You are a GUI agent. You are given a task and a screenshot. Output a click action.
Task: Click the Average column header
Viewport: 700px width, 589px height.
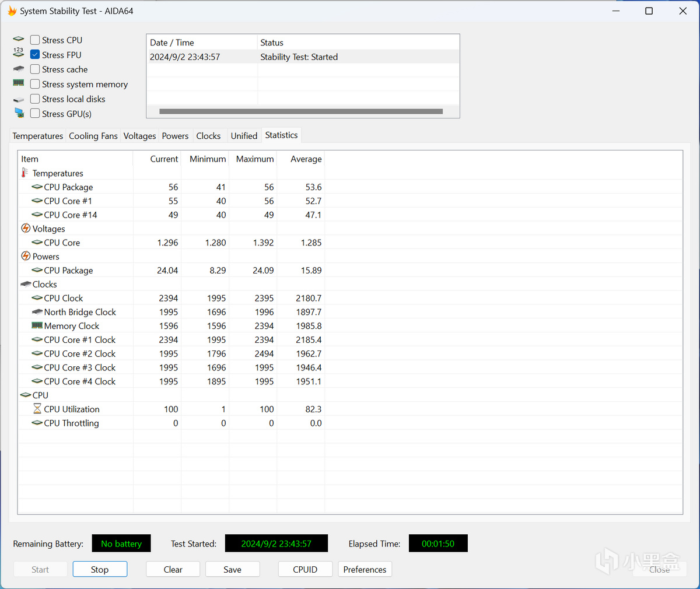tap(300, 159)
